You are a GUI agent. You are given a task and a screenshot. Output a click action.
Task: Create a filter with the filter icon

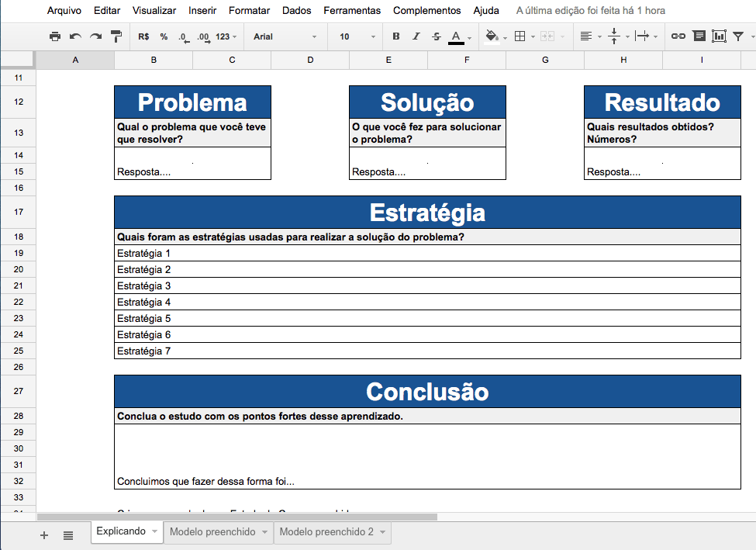click(x=739, y=36)
